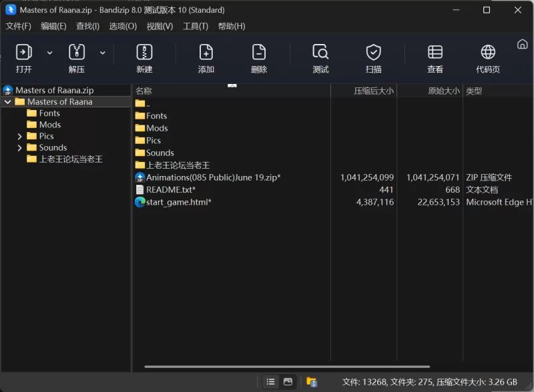This screenshot has width=534, height=392.
Task: Click the home icon at toolbar corner
Action: click(x=523, y=44)
